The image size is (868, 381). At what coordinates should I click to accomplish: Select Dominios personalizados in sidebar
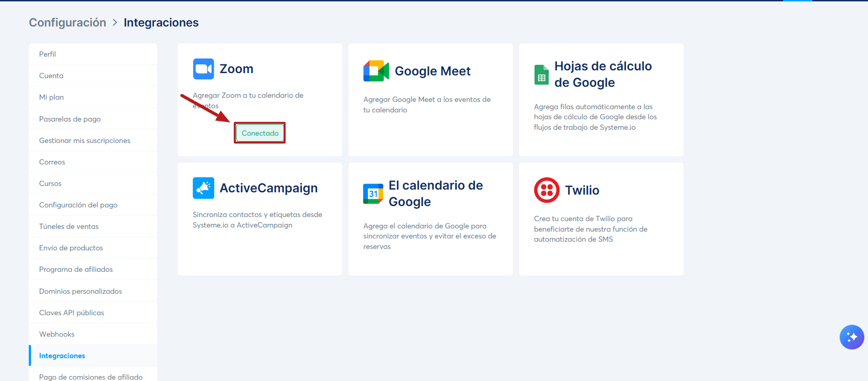pyautogui.click(x=93, y=291)
